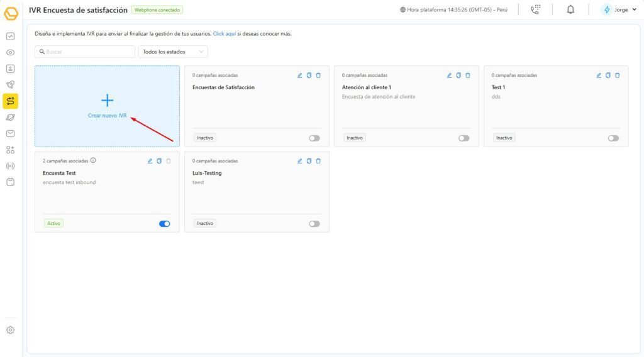
Task: Open the settings gear in sidebar
Action: pyautogui.click(x=10, y=330)
